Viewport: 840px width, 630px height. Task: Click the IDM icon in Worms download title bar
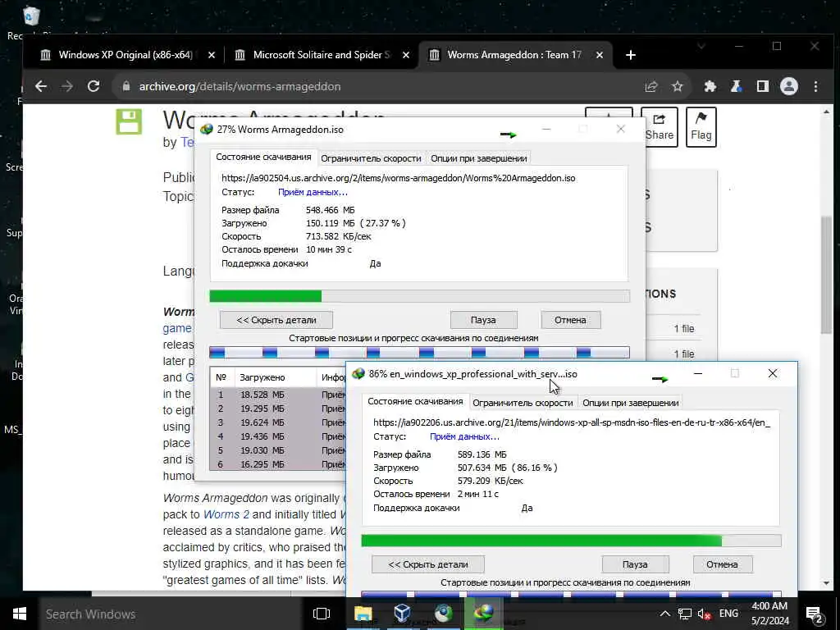(206, 129)
